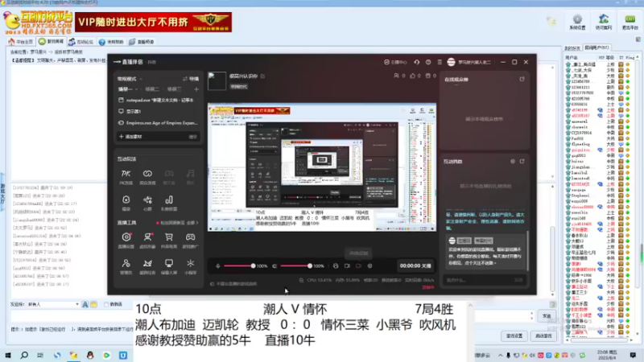Click the 00:00:00 关播 end stream button
This screenshot has height=362, width=644.
point(415,266)
